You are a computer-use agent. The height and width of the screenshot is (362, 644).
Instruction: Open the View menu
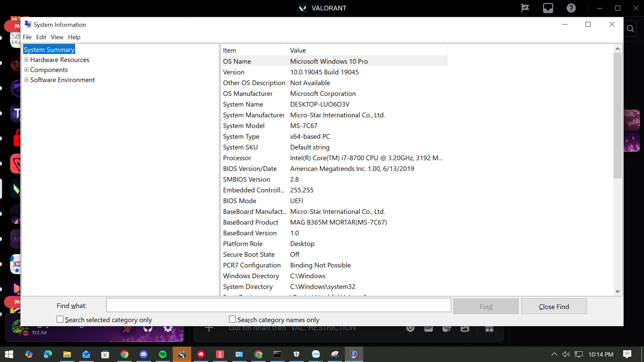click(x=57, y=37)
